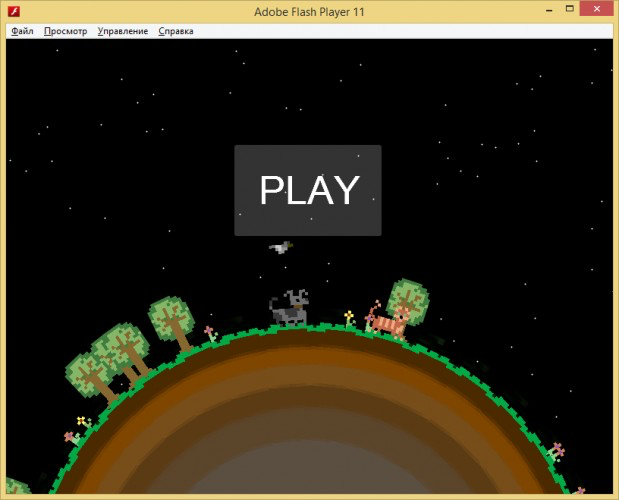Viewport: 619px width, 500px height.
Task: Click the flying gray bird
Action: (x=281, y=247)
